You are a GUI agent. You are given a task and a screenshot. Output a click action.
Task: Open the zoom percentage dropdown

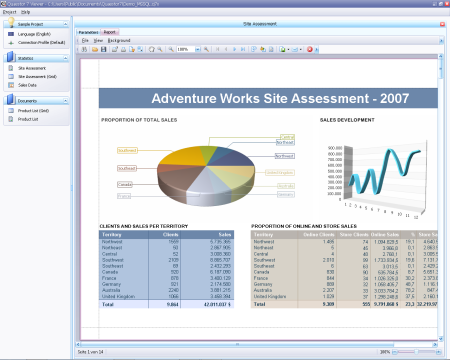[x=198, y=49]
